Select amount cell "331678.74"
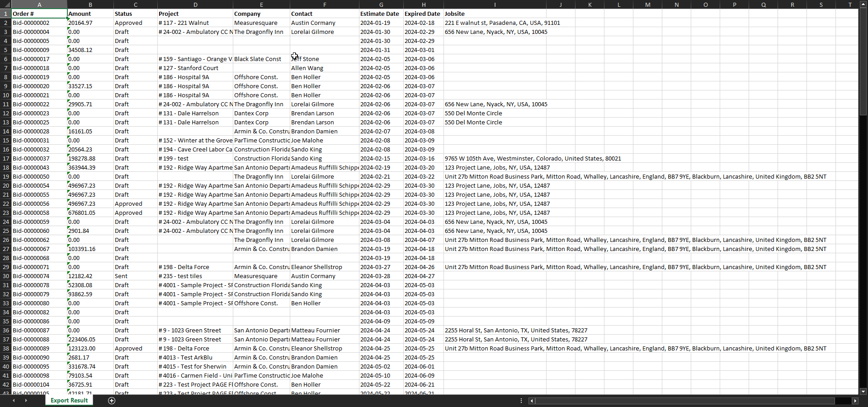Image resolution: width=868 pixels, height=407 pixels. click(90, 366)
